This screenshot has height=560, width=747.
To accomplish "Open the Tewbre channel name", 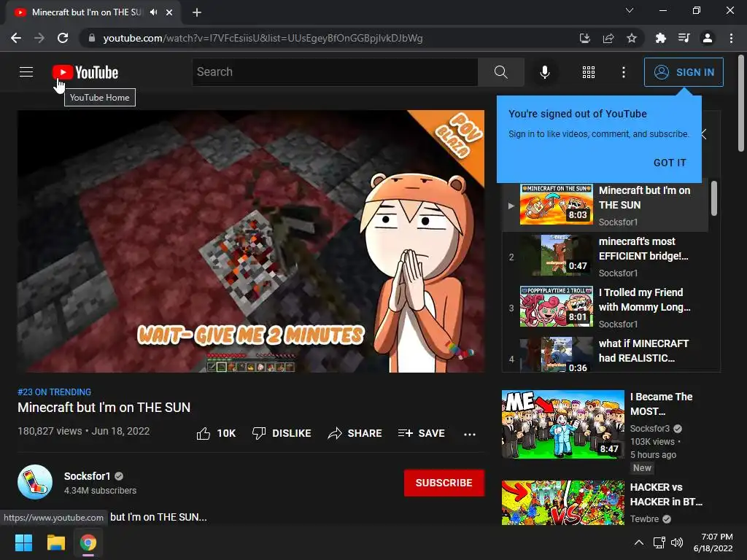I will tap(645, 519).
